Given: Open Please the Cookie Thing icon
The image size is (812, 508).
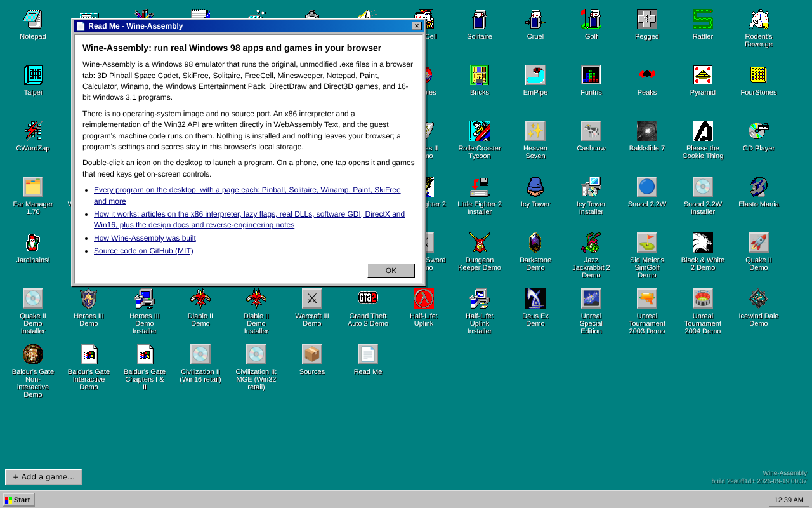Looking at the screenshot, I should tap(703, 131).
